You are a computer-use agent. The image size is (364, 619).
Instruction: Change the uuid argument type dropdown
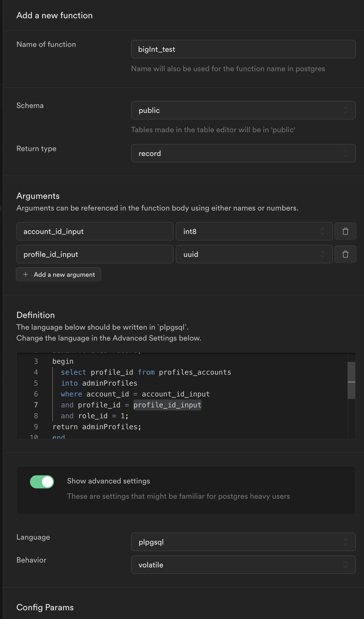[254, 254]
